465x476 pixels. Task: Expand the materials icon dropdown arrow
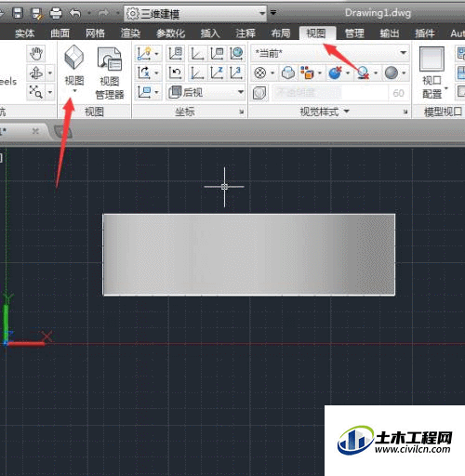(320, 73)
